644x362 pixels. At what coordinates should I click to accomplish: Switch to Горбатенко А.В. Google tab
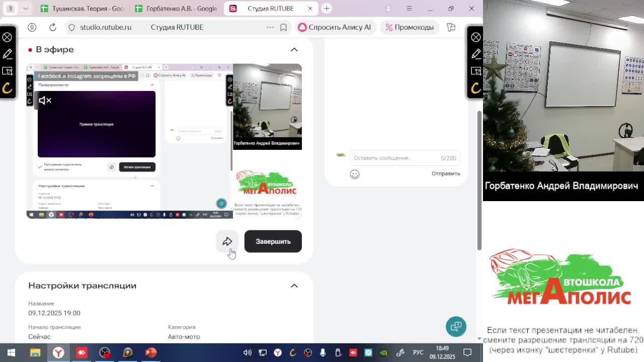tap(175, 9)
